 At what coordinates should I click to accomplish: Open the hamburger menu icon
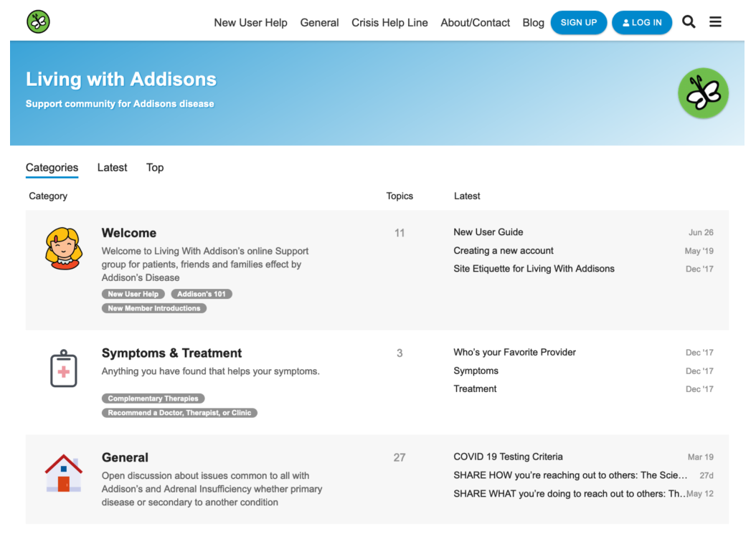pos(716,22)
